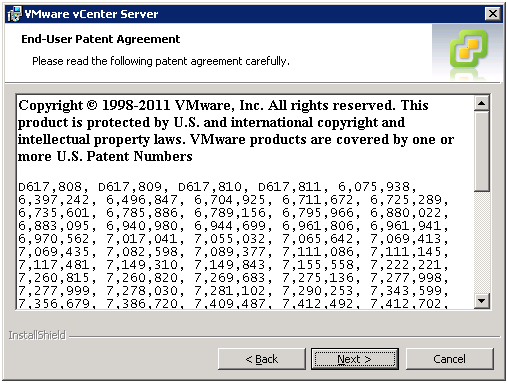
Task: Select patent number D617,810
Action: (x=210, y=187)
